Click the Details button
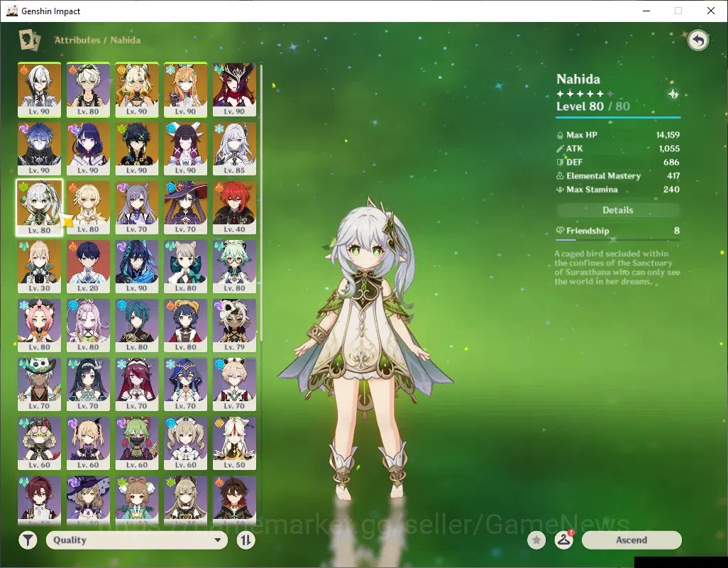Viewport: 728px width, 568px height. 618,210
